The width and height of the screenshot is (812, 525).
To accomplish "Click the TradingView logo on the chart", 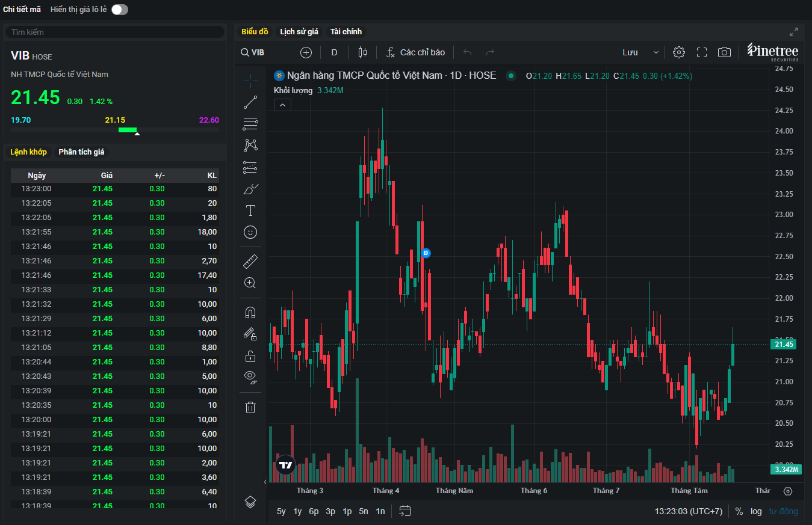I will (286, 465).
